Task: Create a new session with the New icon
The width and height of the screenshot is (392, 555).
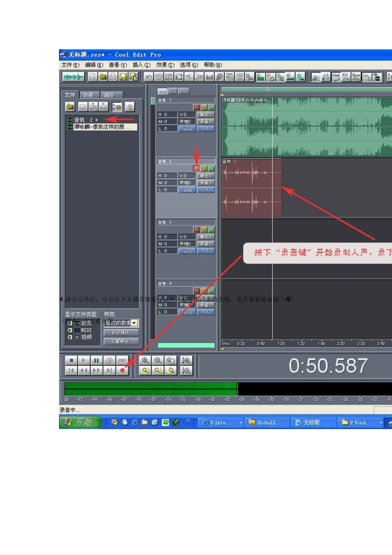Action: [x=92, y=77]
